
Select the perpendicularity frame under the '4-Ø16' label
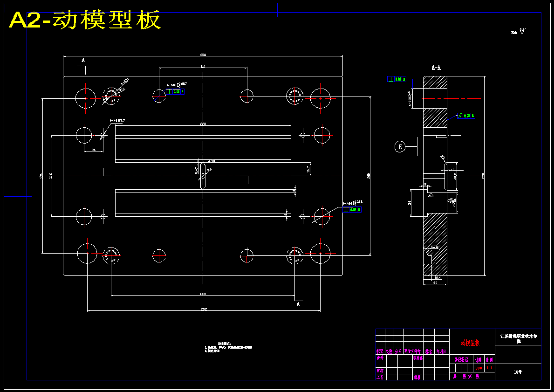click(x=175, y=91)
